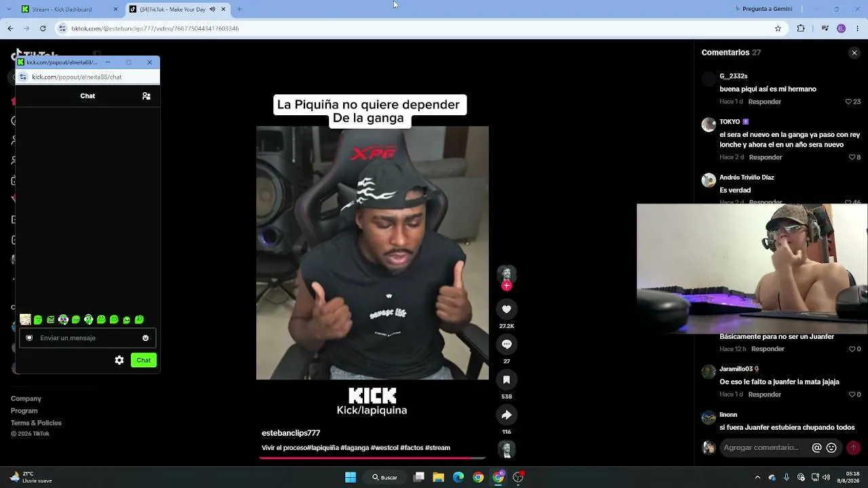Image resolution: width=868 pixels, height=488 pixels.
Task: Open the Chrome extensions menu
Action: point(801,28)
